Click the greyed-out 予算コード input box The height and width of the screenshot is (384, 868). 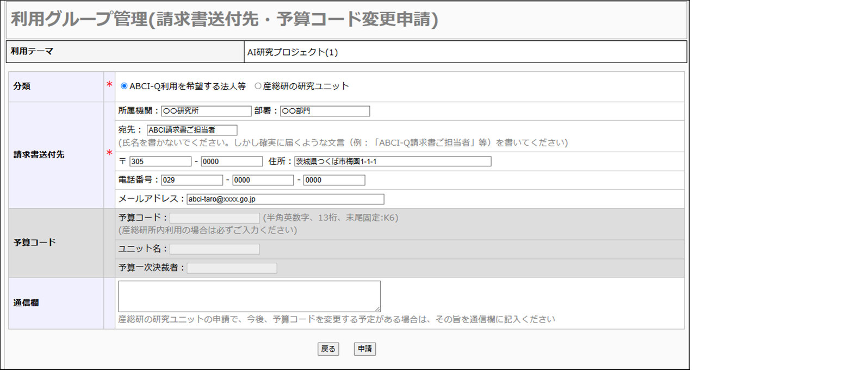point(215,218)
